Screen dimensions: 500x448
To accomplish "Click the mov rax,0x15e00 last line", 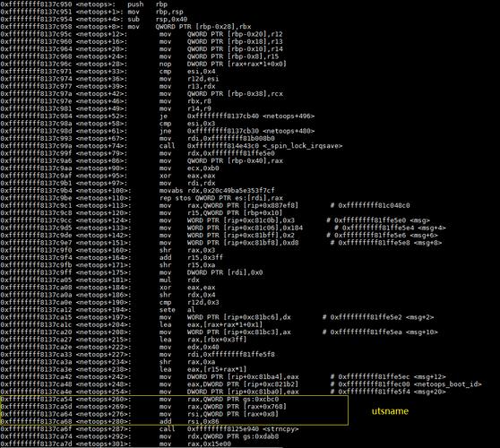I will click(116, 444).
